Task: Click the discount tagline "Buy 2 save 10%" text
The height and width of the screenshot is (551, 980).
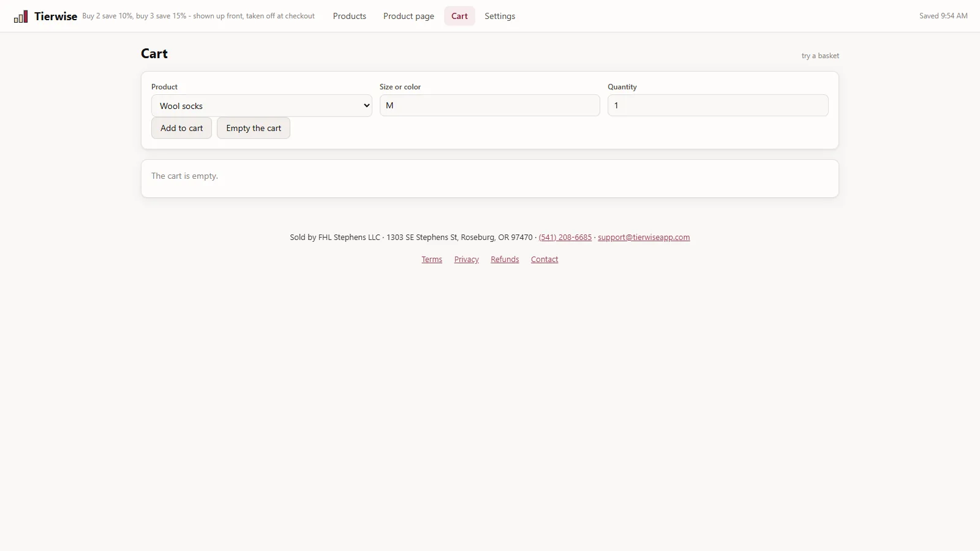Action: pyautogui.click(x=198, y=16)
